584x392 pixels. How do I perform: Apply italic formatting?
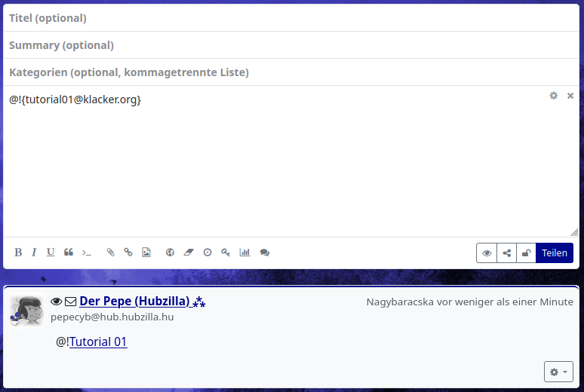pyautogui.click(x=34, y=253)
